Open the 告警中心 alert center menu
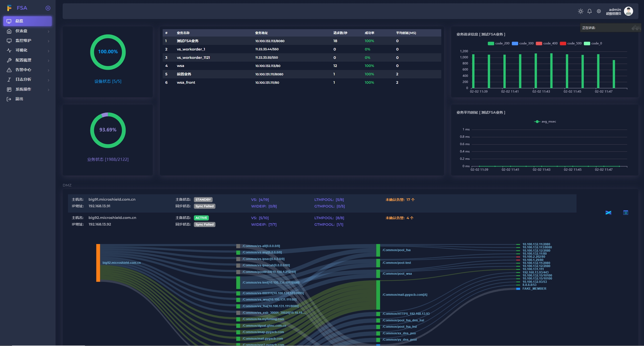Viewport: 644px width, 346px height. [x=27, y=70]
